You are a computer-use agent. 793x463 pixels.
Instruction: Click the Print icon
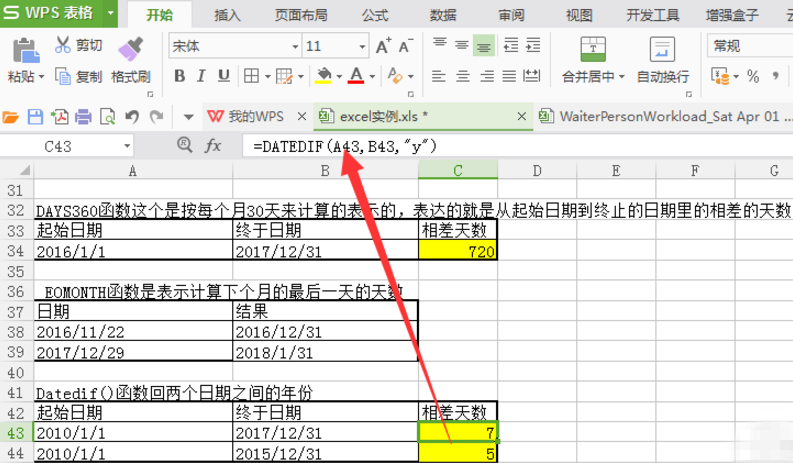point(83,117)
